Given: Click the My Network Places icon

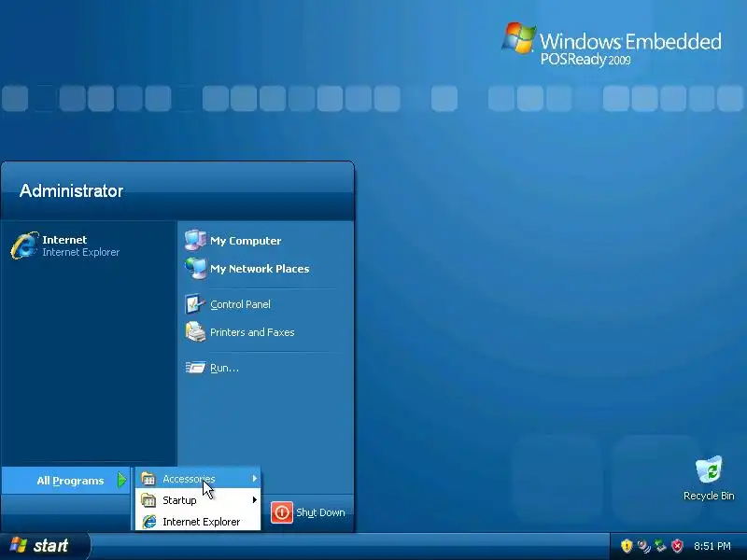Looking at the screenshot, I should [x=195, y=269].
